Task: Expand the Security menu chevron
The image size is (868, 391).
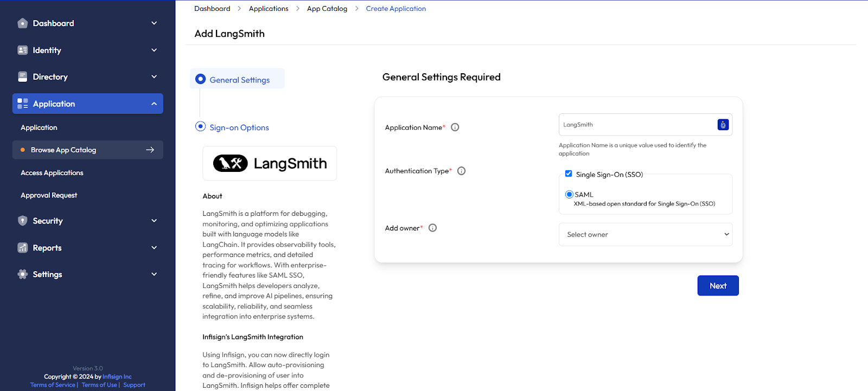Action: pyautogui.click(x=154, y=221)
